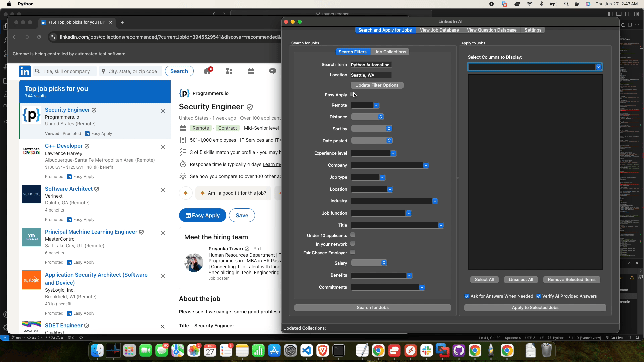Open the LinkedIn My Network people icon
Screen dimensions: 644x362
pos(229,71)
